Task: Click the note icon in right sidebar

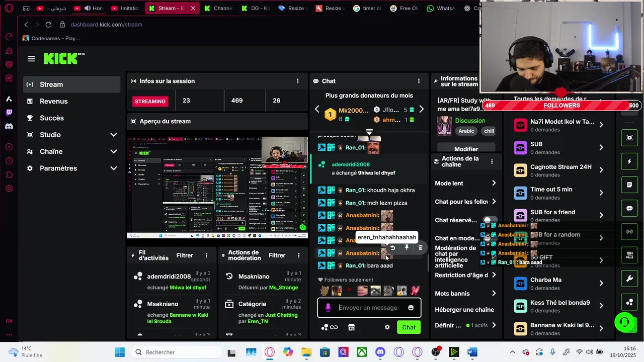Action: tap(629, 185)
